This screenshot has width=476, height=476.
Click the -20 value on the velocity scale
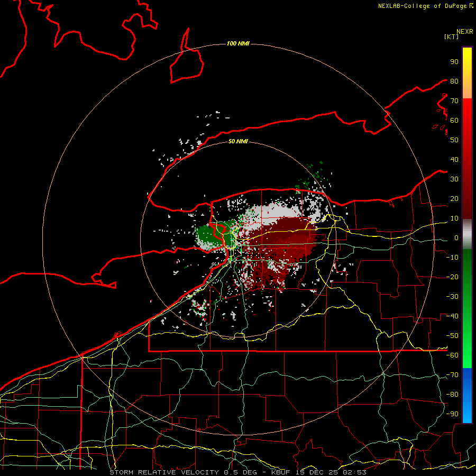(x=452, y=277)
